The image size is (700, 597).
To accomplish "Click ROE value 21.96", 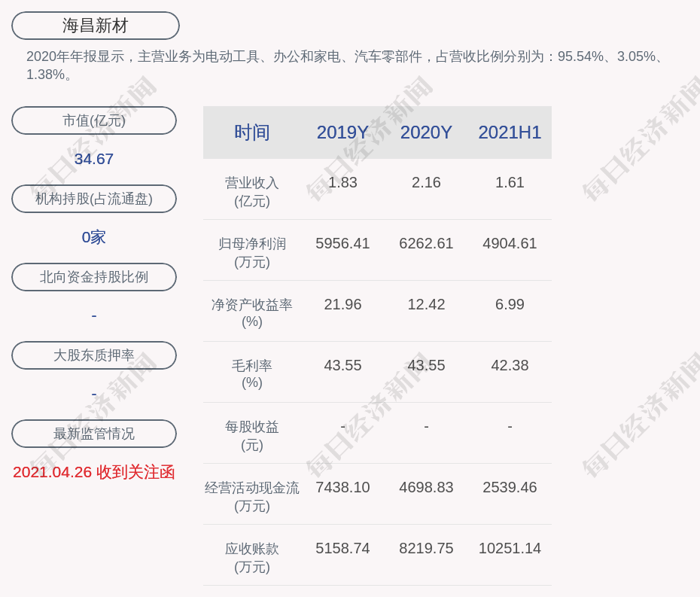I will click(342, 305).
